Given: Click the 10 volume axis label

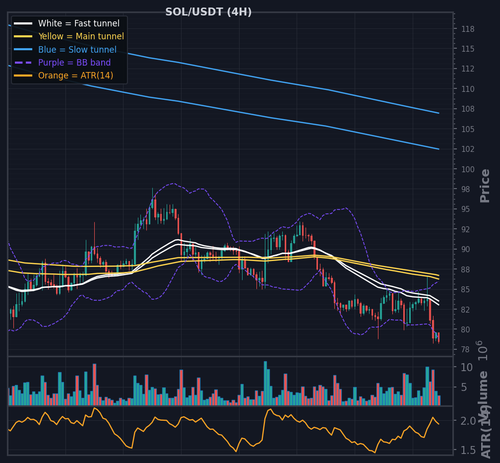Looking at the screenshot, I should 467,367.
